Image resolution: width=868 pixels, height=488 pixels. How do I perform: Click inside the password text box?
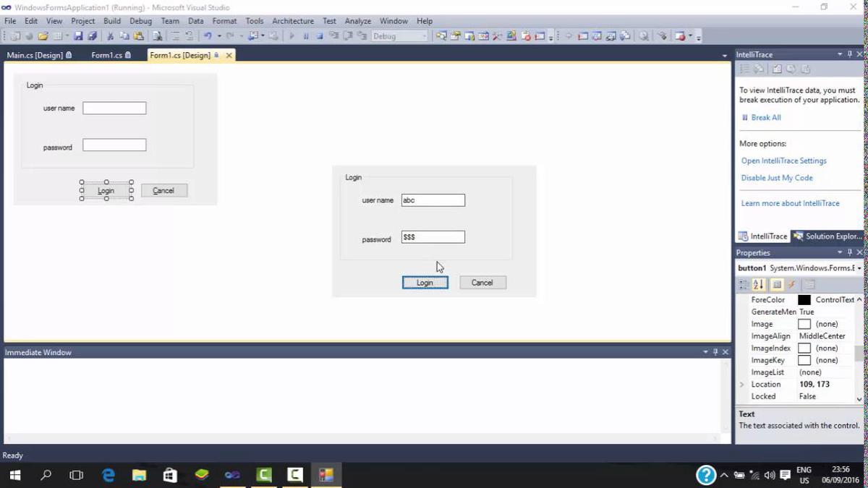point(433,236)
